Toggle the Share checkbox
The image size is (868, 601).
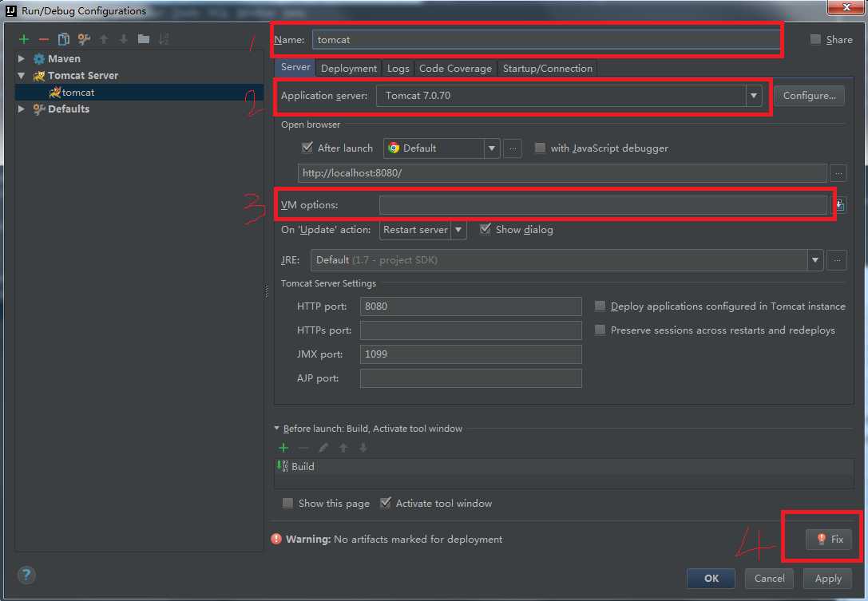pos(814,39)
